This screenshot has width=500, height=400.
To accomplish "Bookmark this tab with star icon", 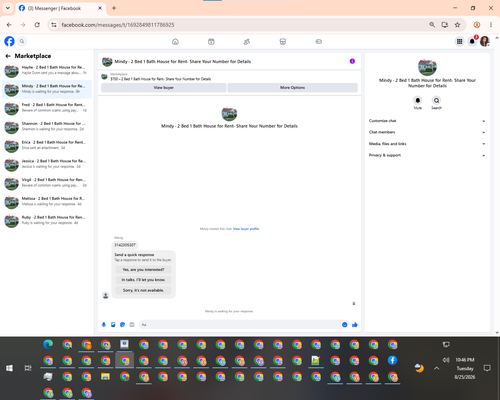I will pos(457,25).
